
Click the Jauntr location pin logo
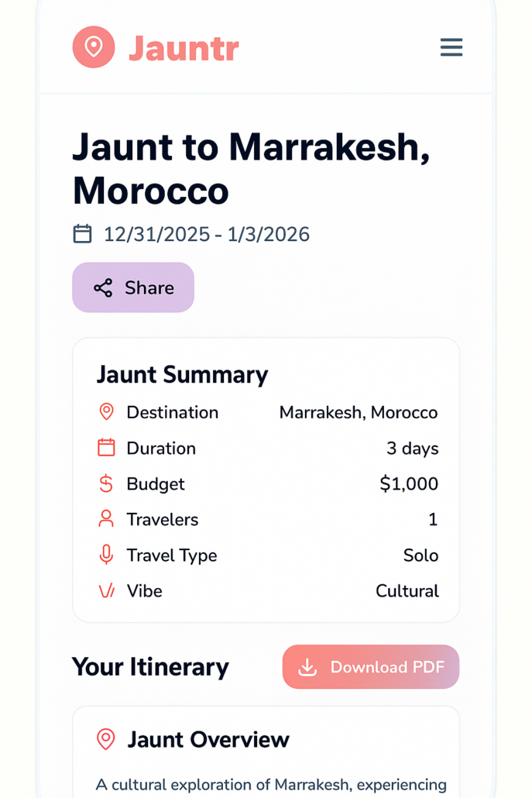94,47
